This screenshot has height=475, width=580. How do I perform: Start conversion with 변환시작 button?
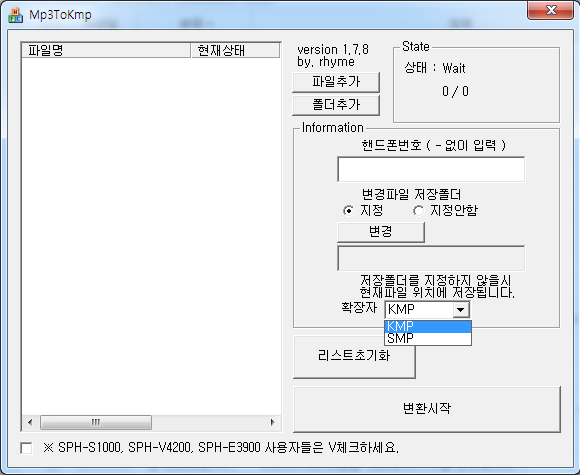(x=427, y=409)
